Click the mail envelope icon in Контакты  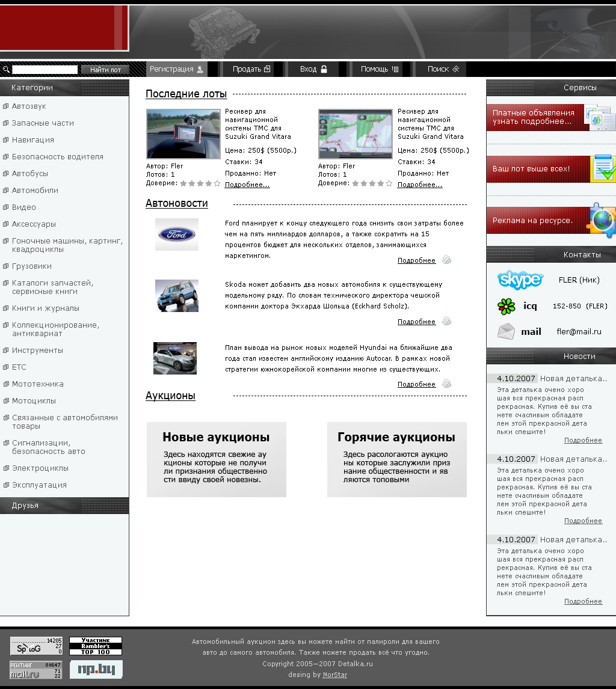(x=506, y=331)
